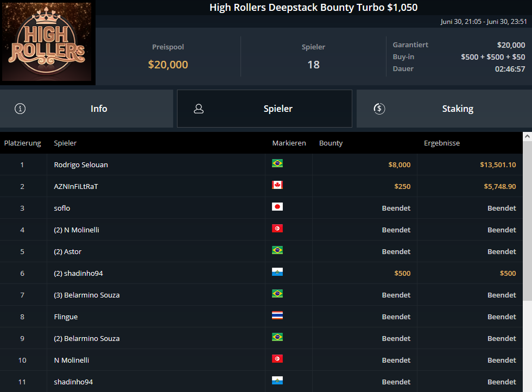Viewport: 532px width, 392px height.
Task: Select player Flingue
Action: pyautogui.click(x=66, y=317)
